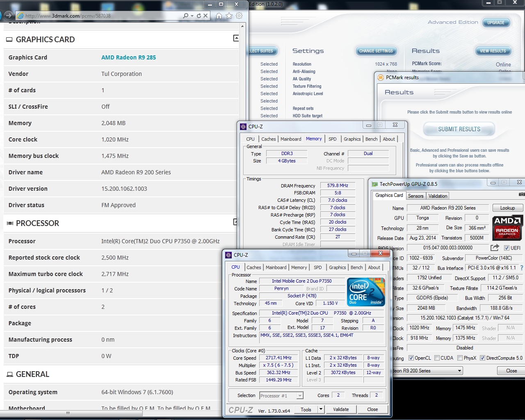Click the browser address bar URL
The image size is (525, 420).
point(68,16)
